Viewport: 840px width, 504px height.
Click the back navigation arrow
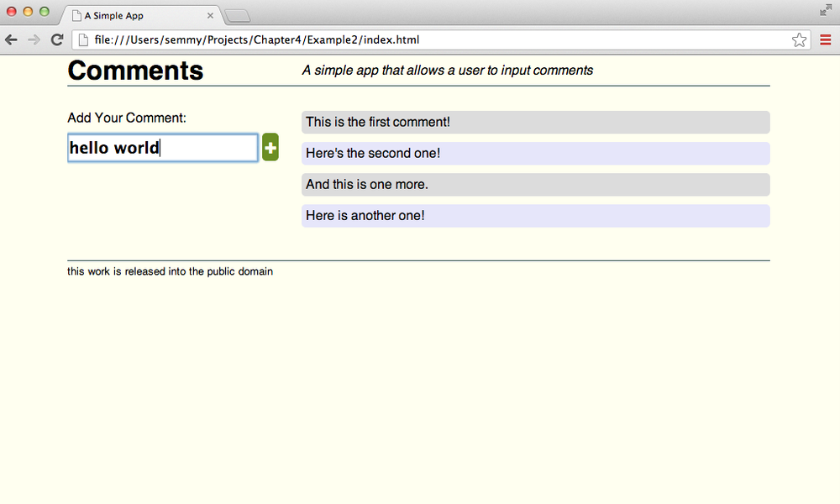[11, 39]
